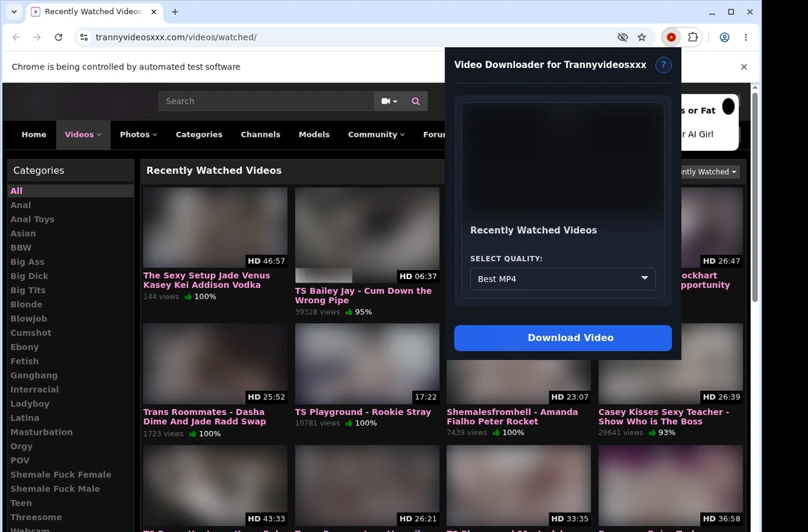Open the 'TS Playground - Rookie Stray' title link
This screenshot has height=532, width=808.
[x=363, y=412]
